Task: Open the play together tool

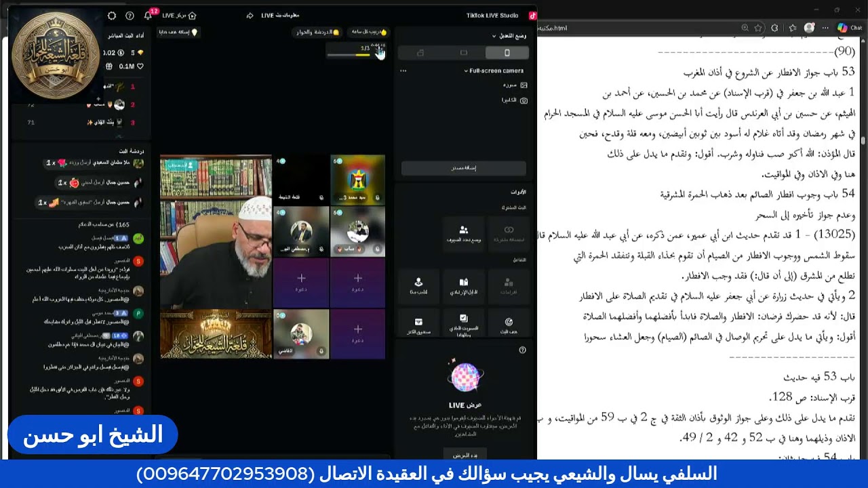Action: tap(418, 286)
